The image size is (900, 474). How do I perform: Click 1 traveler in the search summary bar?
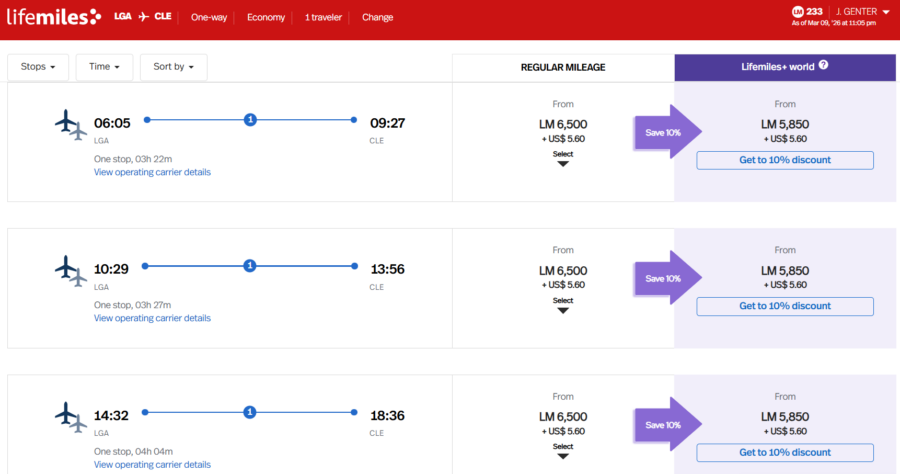tap(323, 17)
